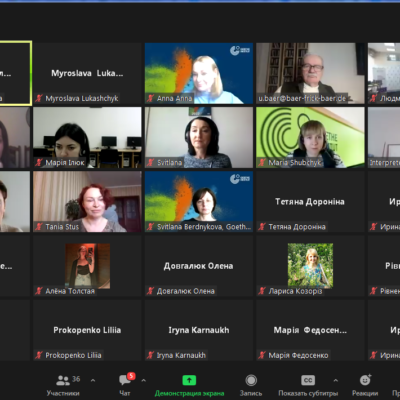Screen dimensions: 400x400
Task: Open the Реакции smiley icon
Action: point(365,380)
